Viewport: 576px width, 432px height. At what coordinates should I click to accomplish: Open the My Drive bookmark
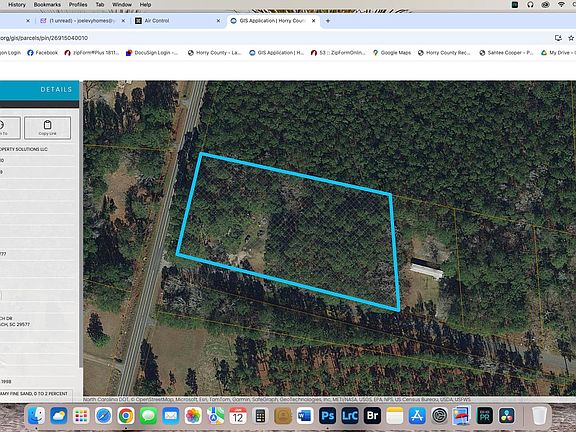click(558, 53)
